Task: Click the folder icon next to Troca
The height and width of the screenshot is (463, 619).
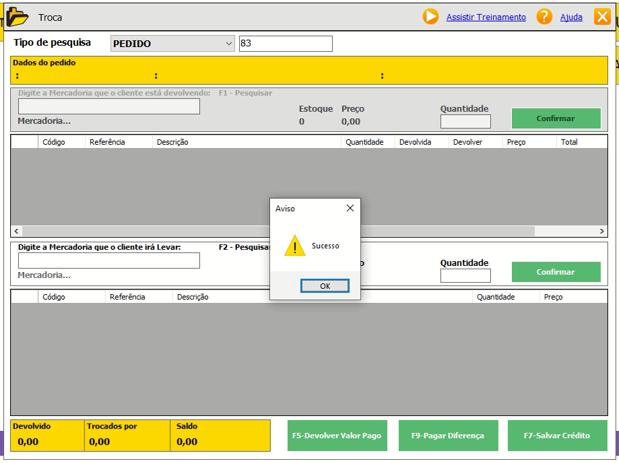Action: (17, 17)
